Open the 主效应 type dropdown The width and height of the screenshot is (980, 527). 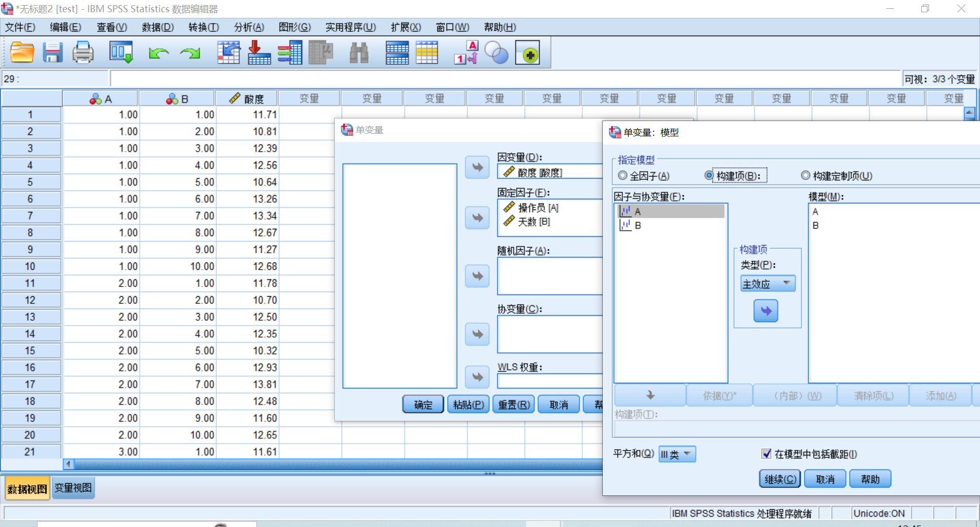(768, 283)
